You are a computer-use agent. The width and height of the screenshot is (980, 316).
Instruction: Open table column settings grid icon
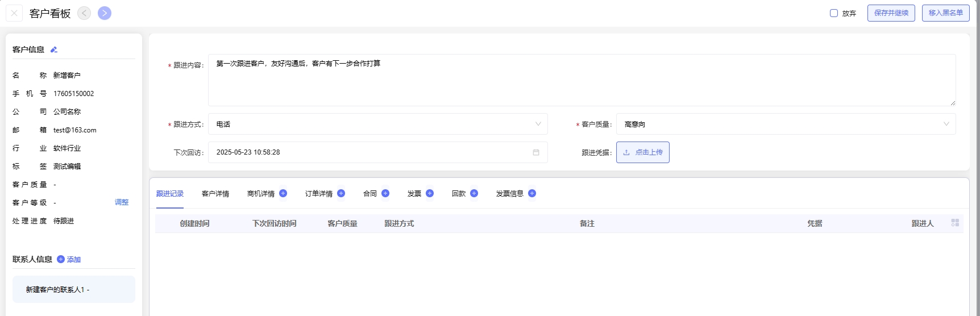pyautogui.click(x=955, y=223)
